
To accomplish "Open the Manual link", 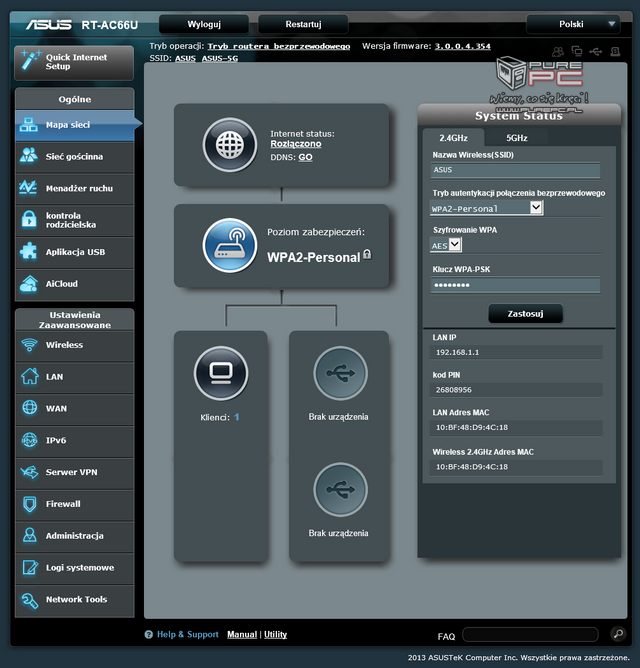I will coord(242,634).
